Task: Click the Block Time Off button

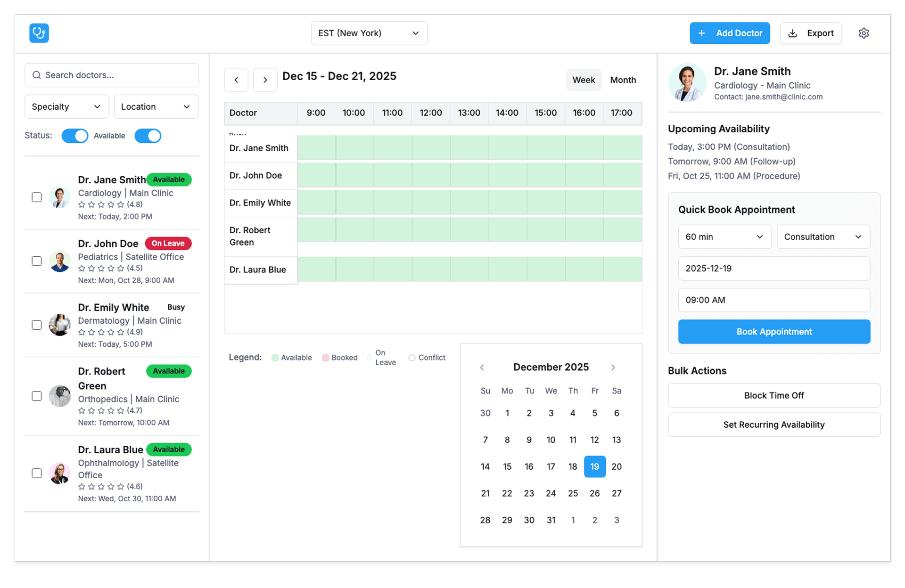Action: 773,396
